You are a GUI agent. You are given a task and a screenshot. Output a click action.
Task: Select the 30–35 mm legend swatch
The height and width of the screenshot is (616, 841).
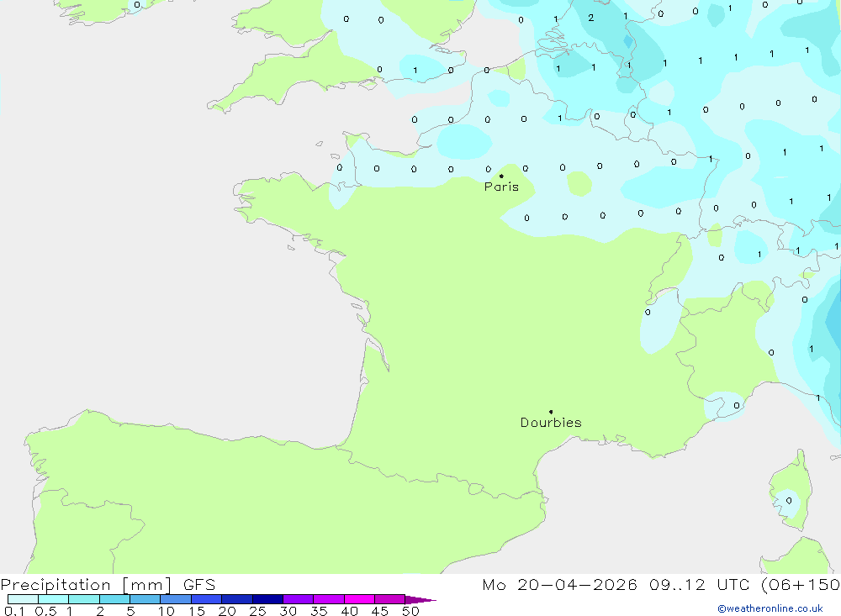coord(299,599)
